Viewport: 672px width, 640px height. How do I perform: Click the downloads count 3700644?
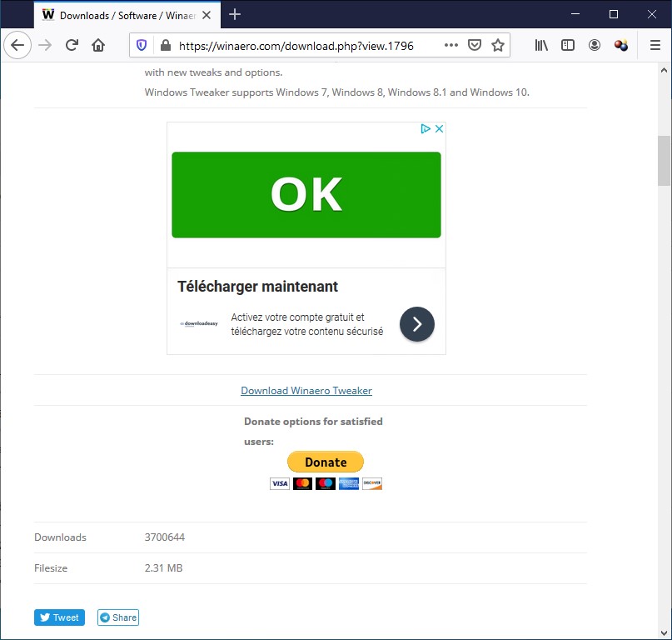point(165,537)
